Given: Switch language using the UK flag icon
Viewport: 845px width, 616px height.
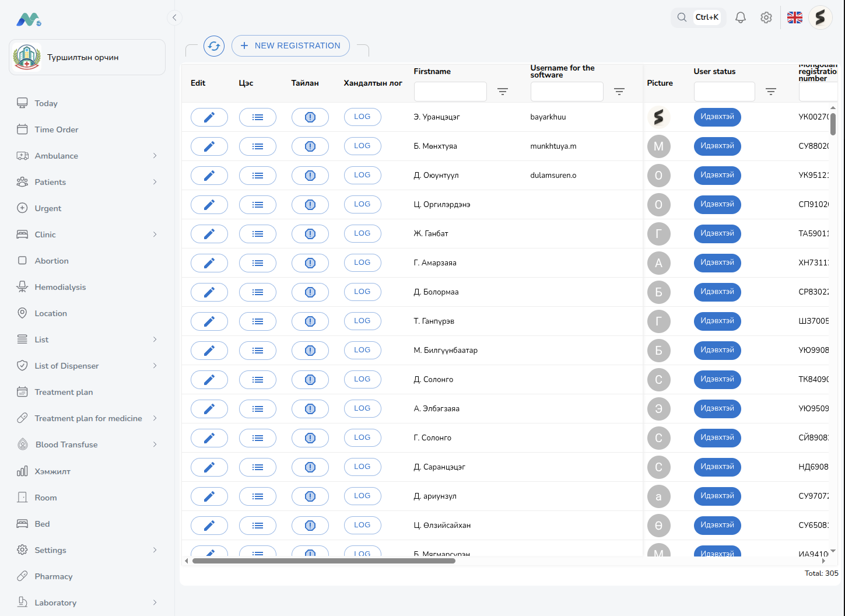Looking at the screenshot, I should click(x=794, y=17).
